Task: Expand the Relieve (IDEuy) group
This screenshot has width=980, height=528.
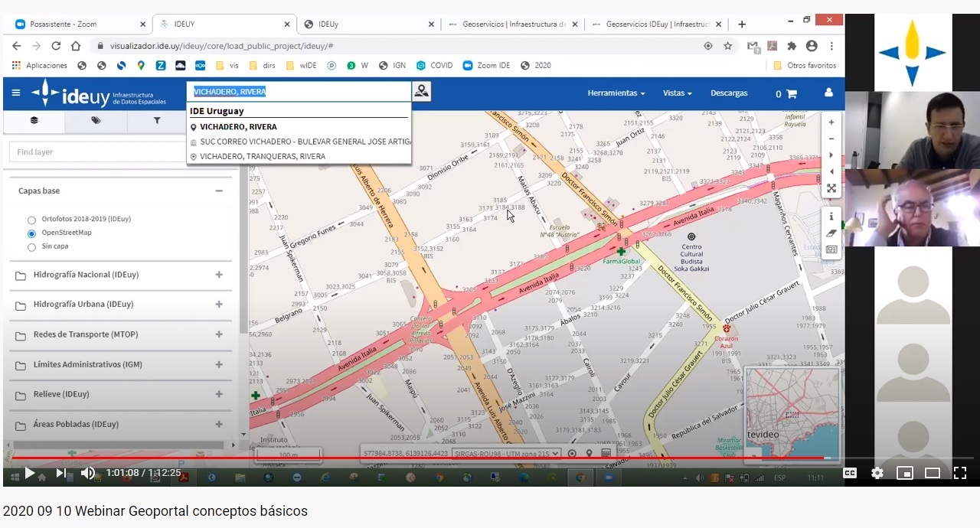Action: pyautogui.click(x=219, y=395)
